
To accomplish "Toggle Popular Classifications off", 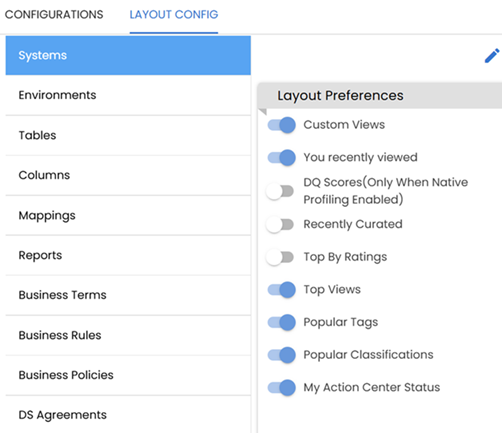I will pos(281,355).
